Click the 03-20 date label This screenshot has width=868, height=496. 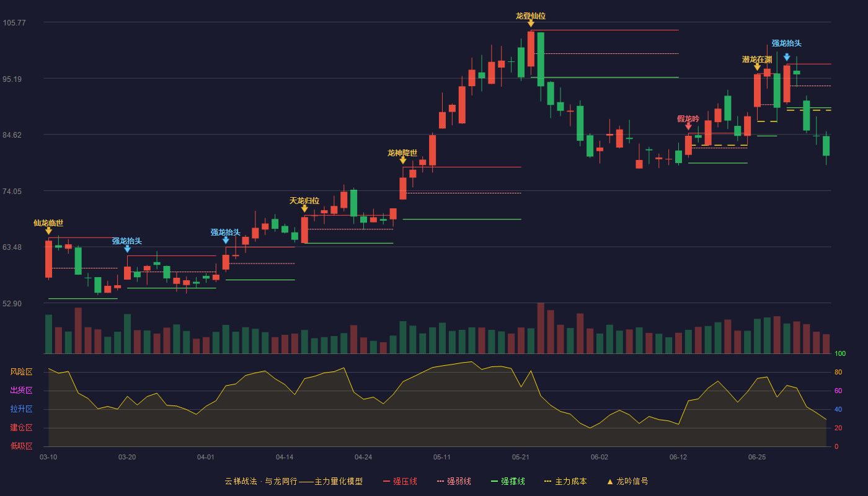click(x=127, y=457)
